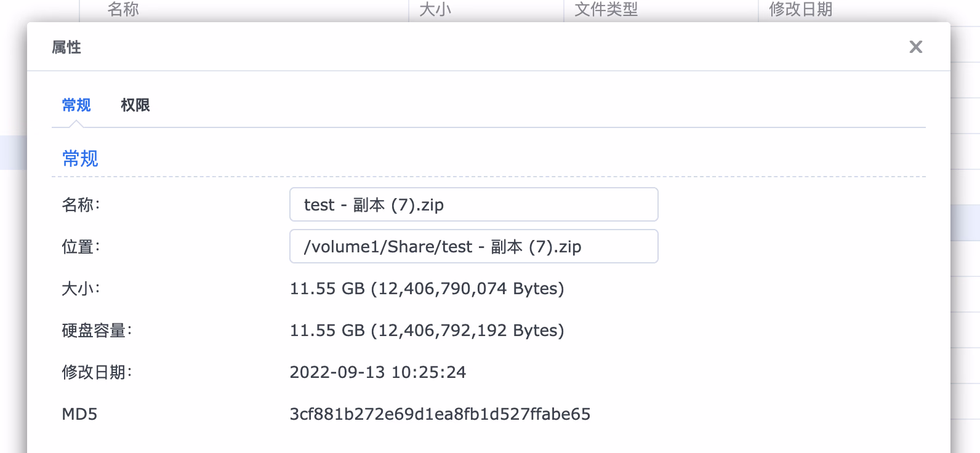This screenshot has height=453, width=980.
Task: Switch to the 权限 tab
Action: tap(135, 105)
